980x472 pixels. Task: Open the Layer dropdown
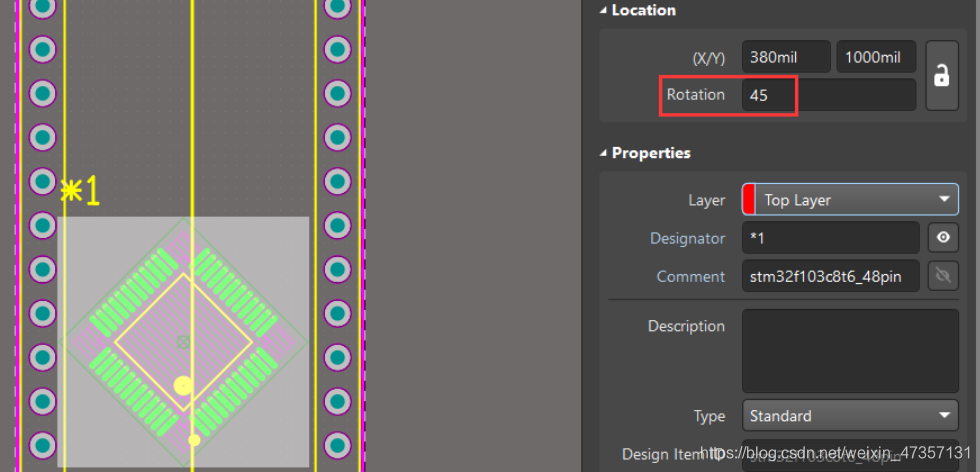point(850,200)
